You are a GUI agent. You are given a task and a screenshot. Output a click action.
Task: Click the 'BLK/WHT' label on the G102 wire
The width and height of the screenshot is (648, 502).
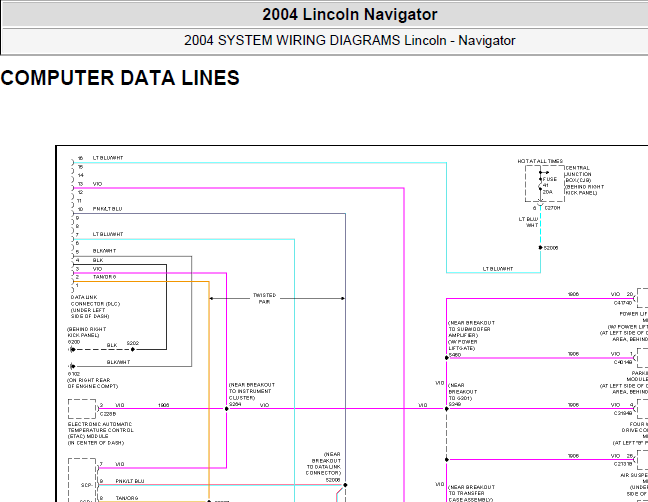[x=119, y=362]
